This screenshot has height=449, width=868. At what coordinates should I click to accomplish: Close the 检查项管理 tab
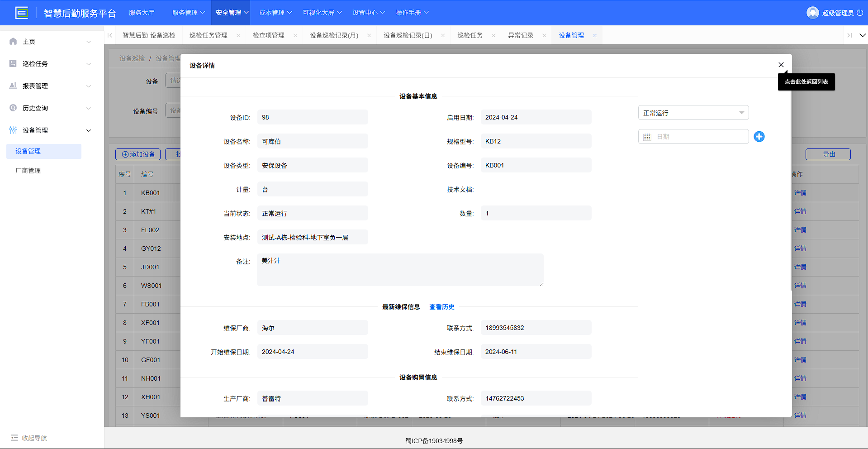click(x=295, y=35)
